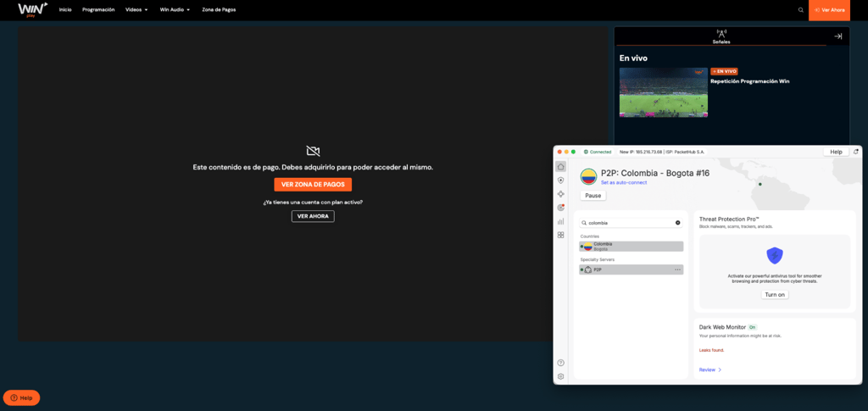Open the Threat Protection shield sidebar icon
Screen dimensions: 868x411
(561, 181)
